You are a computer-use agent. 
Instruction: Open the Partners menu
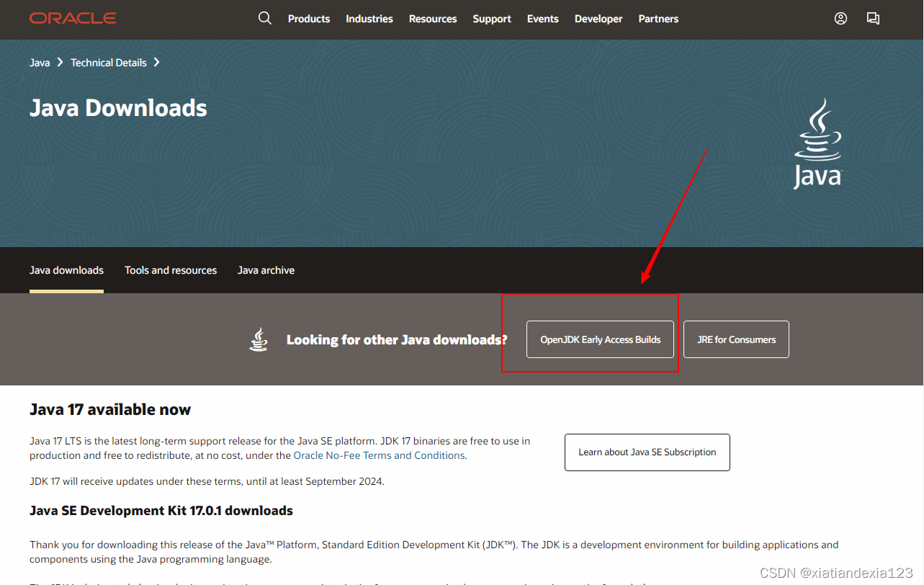coord(658,19)
